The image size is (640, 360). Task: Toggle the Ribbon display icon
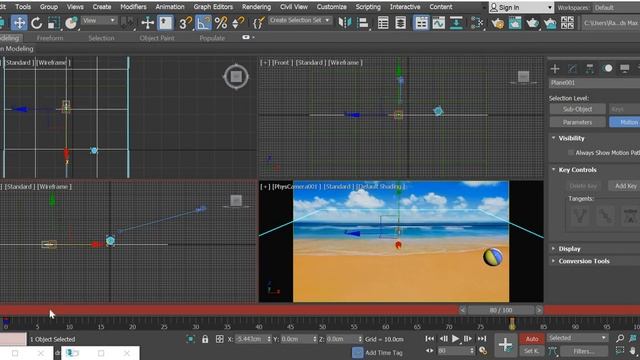tap(421, 23)
